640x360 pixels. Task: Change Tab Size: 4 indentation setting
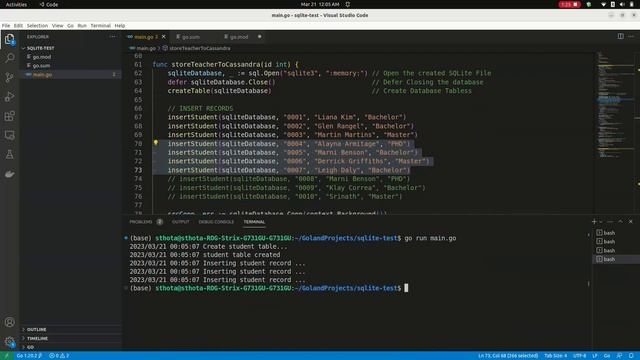point(556,356)
